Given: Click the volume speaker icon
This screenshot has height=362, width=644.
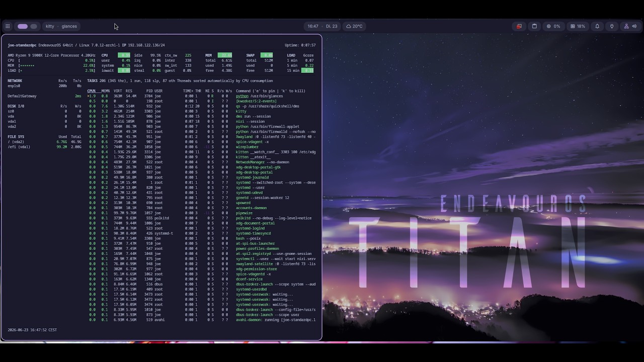Looking at the screenshot, I should 634,26.
